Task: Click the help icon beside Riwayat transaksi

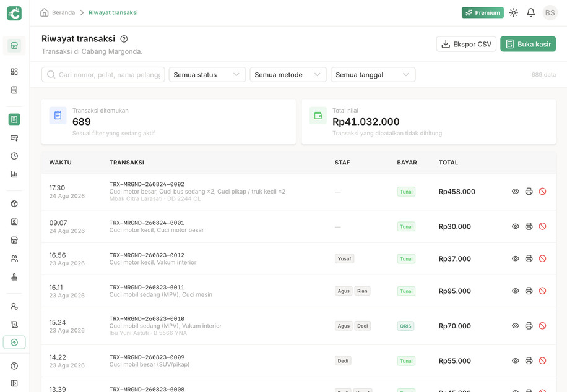Action: click(124, 39)
